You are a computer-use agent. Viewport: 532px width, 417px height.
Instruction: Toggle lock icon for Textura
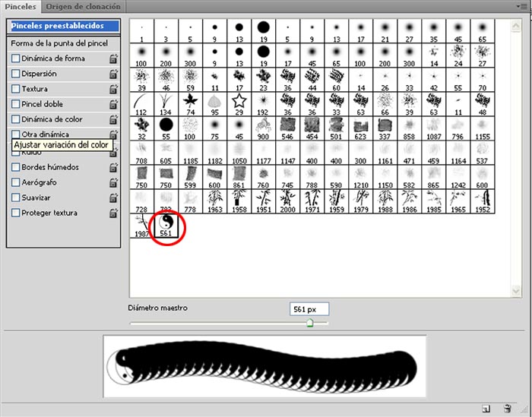point(113,89)
